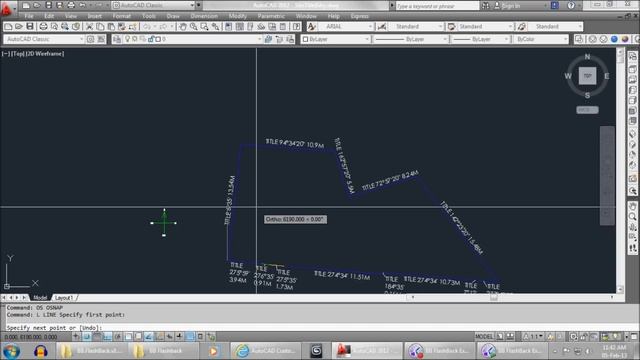The width and height of the screenshot is (640, 360).
Task: Click the Plot printer icon in Standard toolbar
Action: tap(43, 27)
